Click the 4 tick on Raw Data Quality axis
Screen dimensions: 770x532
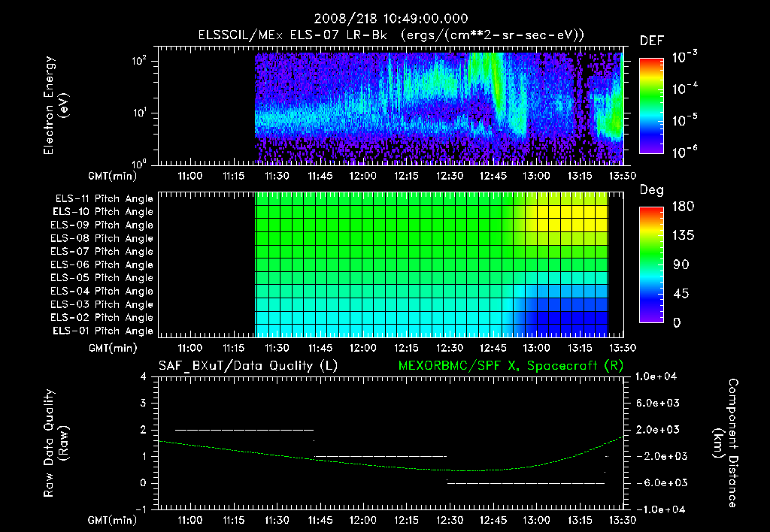(x=144, y=376)
